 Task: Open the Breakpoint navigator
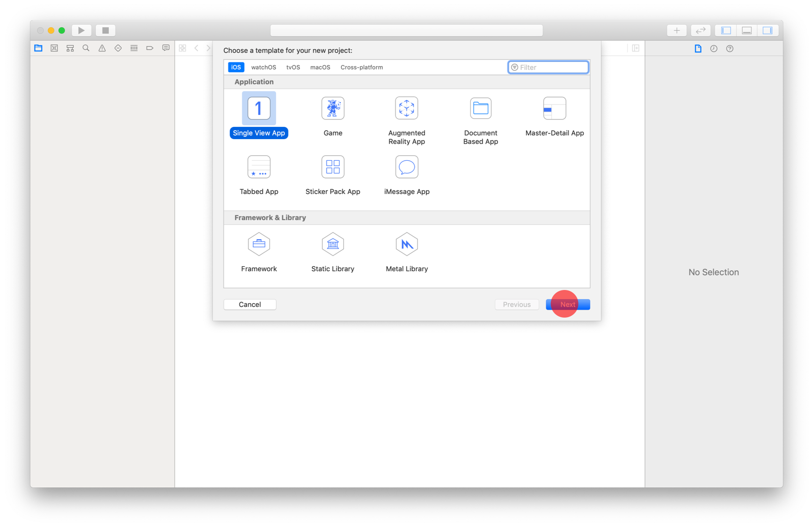pos(150,48)
